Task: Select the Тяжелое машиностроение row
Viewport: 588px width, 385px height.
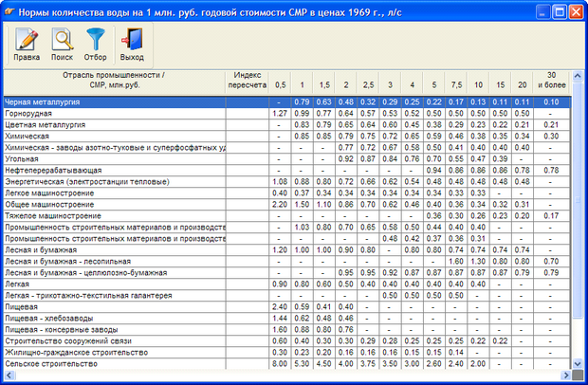Action: pyautogui.click(x=286, y=216)
